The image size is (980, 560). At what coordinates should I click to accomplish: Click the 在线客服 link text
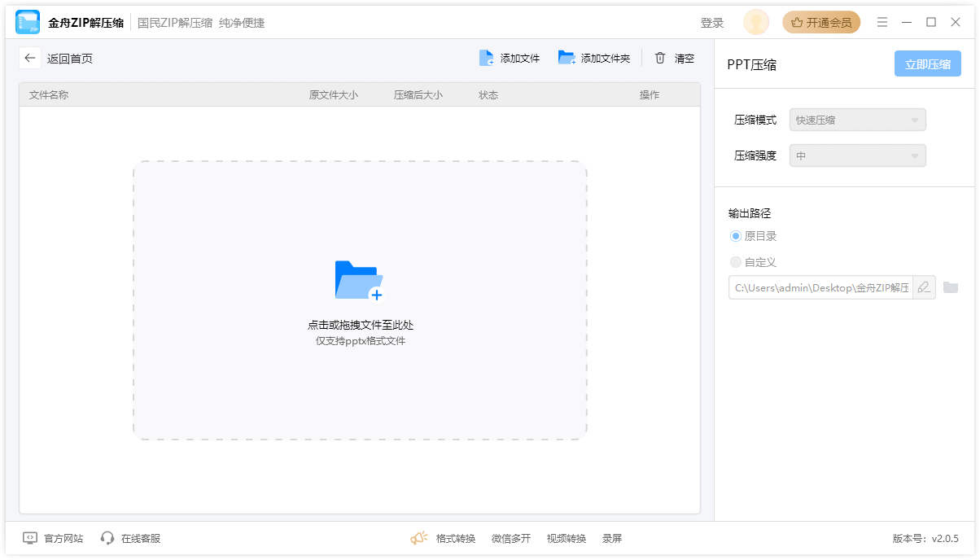tap(141, 539)
